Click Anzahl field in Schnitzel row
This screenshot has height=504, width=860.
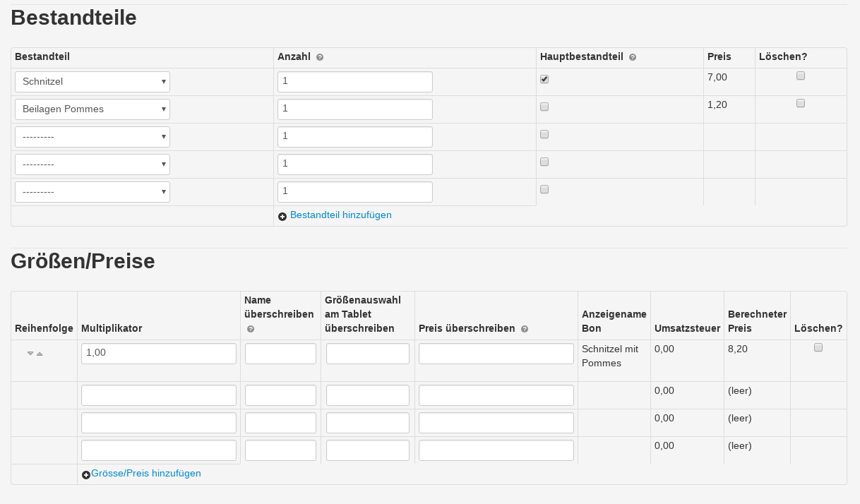[x=355, y=82]
